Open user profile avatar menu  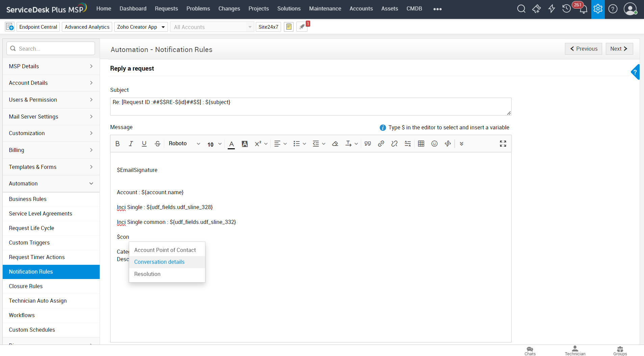click(630, 9)
